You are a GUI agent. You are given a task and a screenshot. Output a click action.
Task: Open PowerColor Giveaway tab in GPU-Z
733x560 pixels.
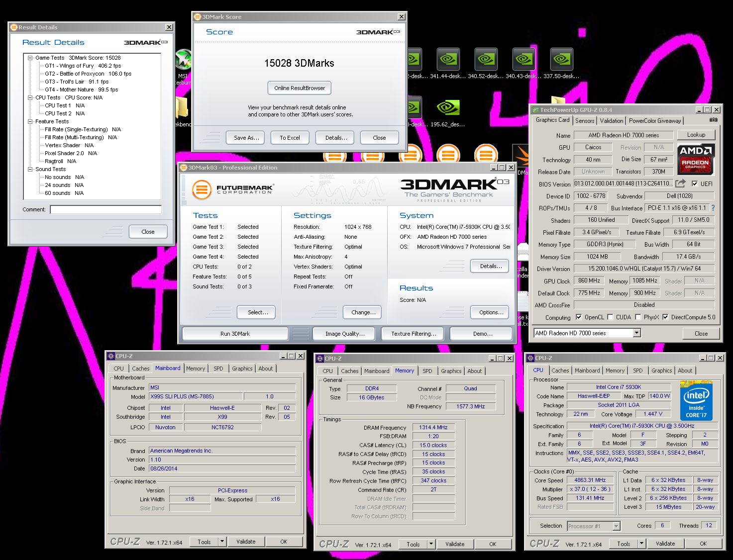[654, 121]
